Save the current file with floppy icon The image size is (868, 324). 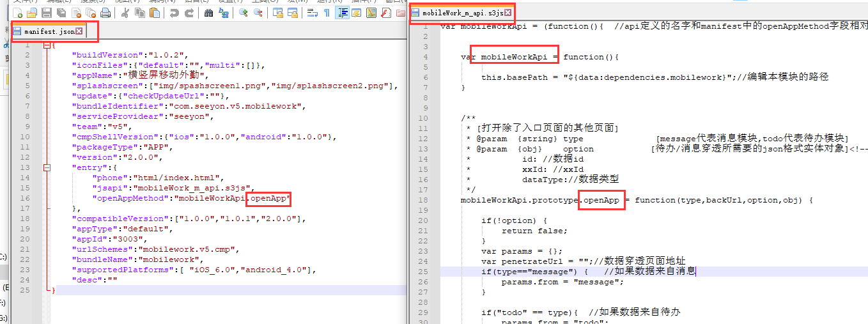coord(47,12)
